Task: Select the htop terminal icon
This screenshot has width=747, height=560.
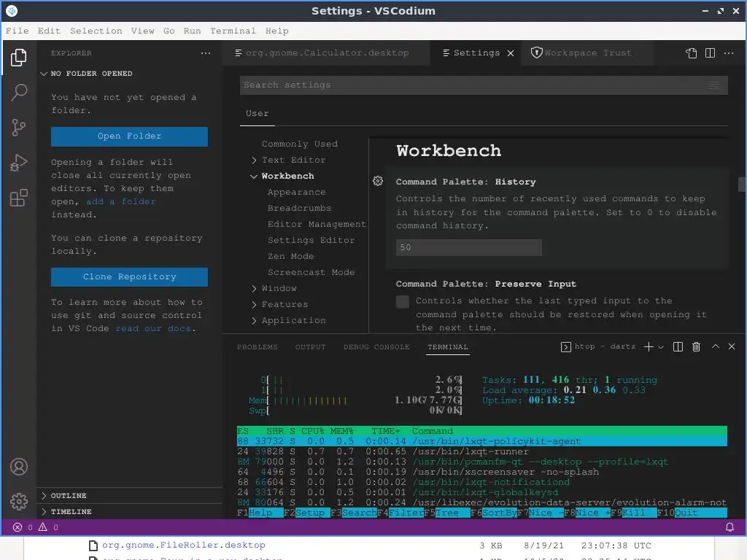Action: pyautogui.click(x=565, y=346)
